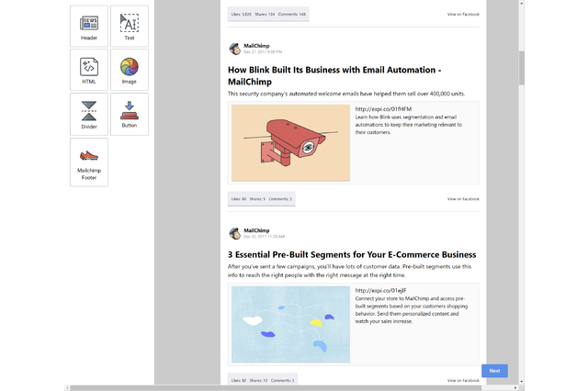
Task: Add the Button block from sidebar
Action: [x=130, y=115]
